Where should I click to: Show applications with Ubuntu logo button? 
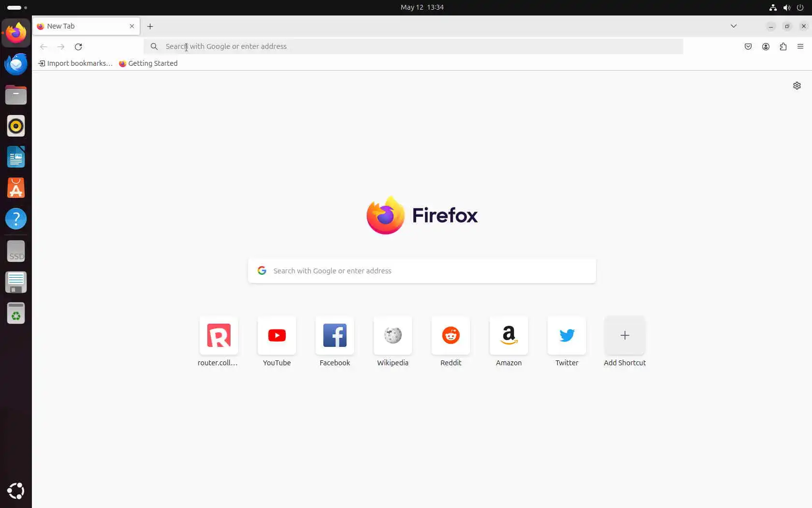click(16, 491)
